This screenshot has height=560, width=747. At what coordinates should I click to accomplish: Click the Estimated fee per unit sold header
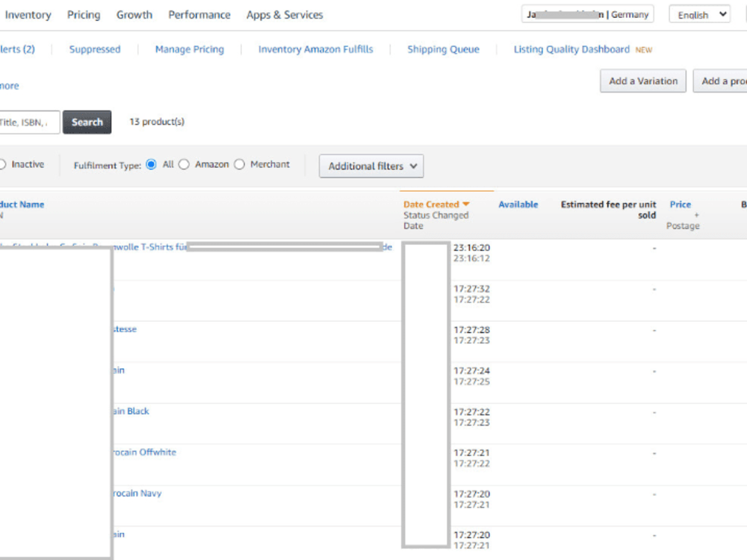click(608, 210)
